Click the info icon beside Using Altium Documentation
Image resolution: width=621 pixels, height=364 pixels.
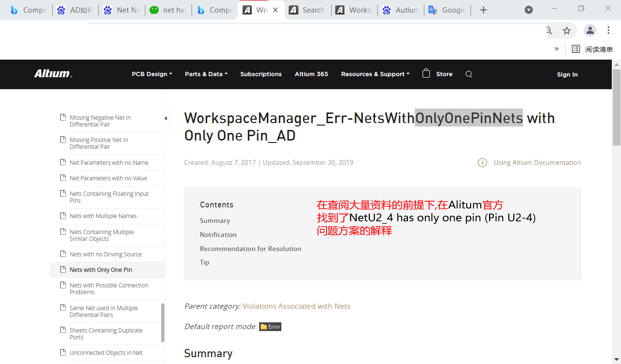point(482,162)
